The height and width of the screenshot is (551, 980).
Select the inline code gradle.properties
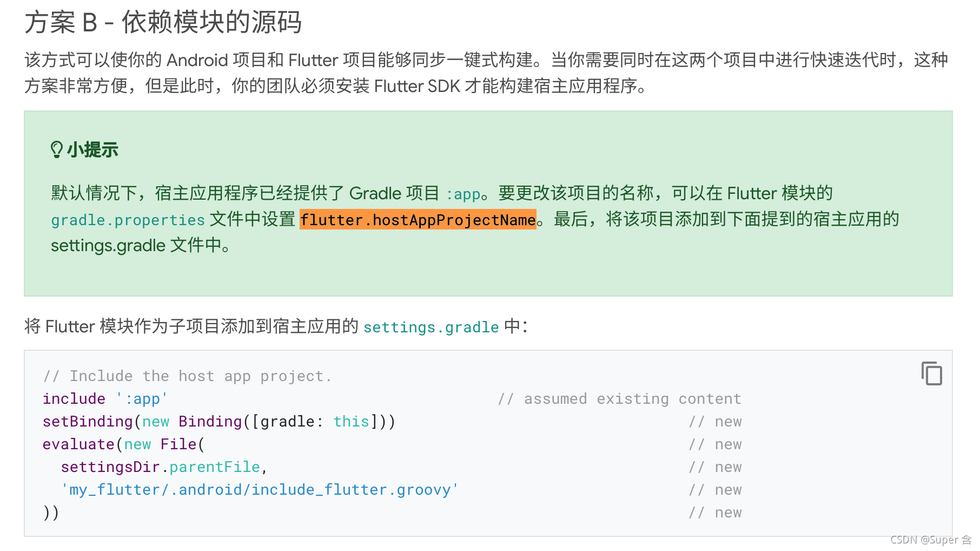pyautogui.click(x=127, y=220)
